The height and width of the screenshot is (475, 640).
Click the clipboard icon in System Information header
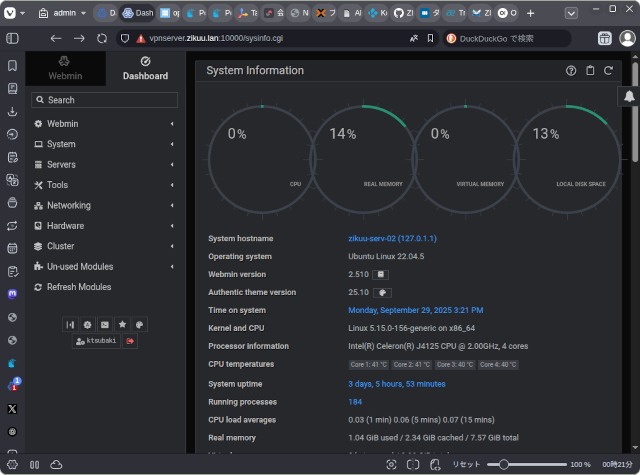pos(590,71)
